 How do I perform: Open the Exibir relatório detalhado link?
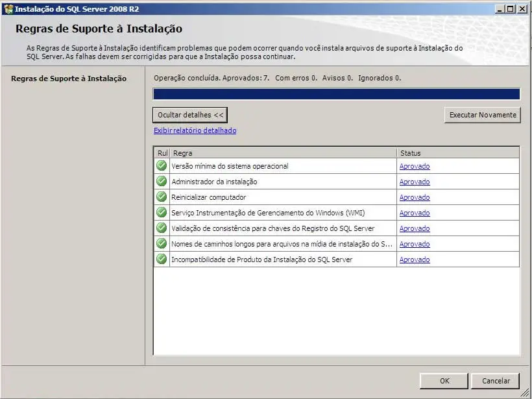(x=195, y=130)
